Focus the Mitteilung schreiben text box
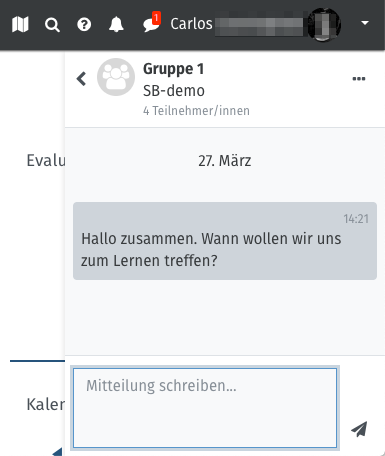Viewport: 385px width, 456px height. coord(205,408)
